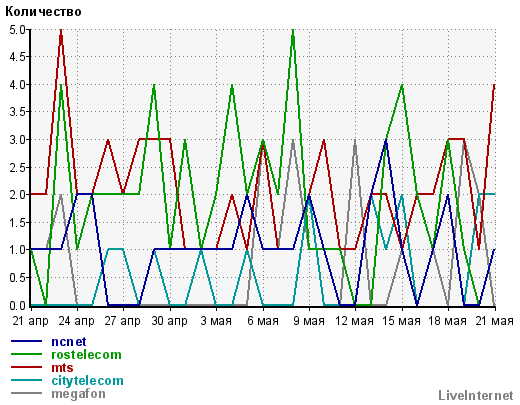
Task: Select the rostelecom legend entry
Action: point(86,355)
